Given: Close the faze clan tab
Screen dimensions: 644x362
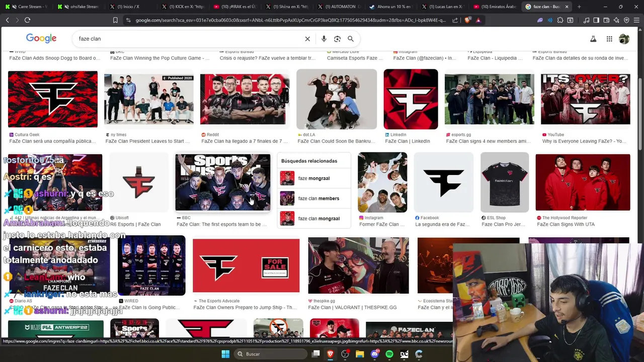Looking at the screenshot, I should (x=567, y=7).
